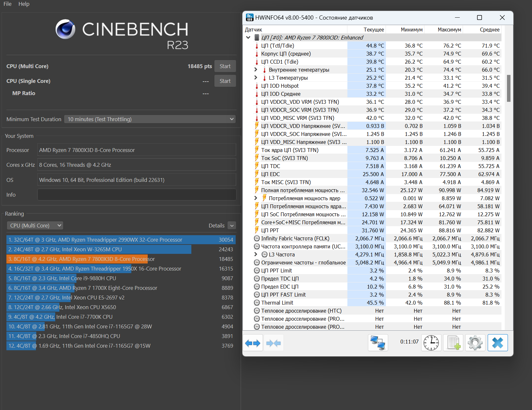The width and height of the screenshot is (532, 410).
Task: Open the remote network monitors icon in HWiNFO
Action: click(x=378, y=343)
